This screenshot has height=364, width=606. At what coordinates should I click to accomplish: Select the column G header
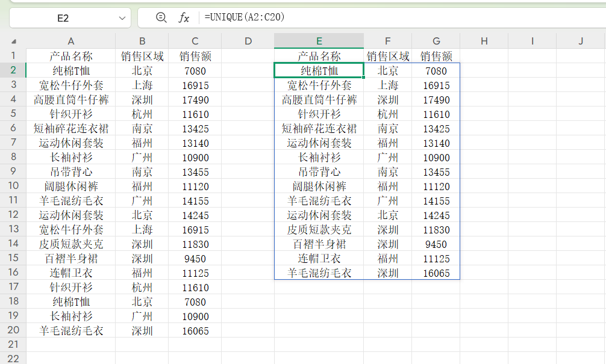pos(436,41)
